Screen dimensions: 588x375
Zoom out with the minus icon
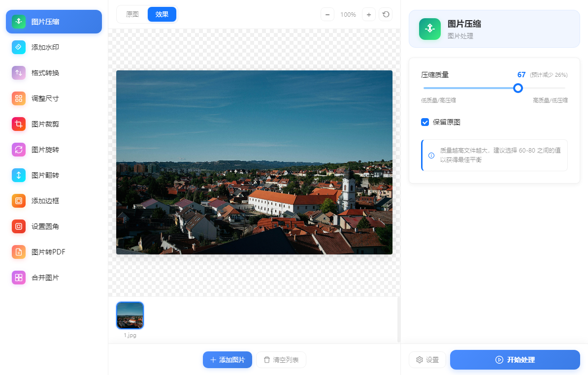point(327,15)
